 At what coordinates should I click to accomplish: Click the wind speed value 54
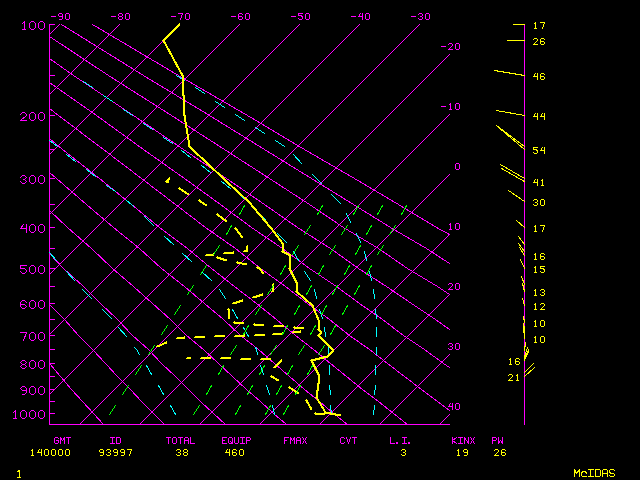pos(538,150)
